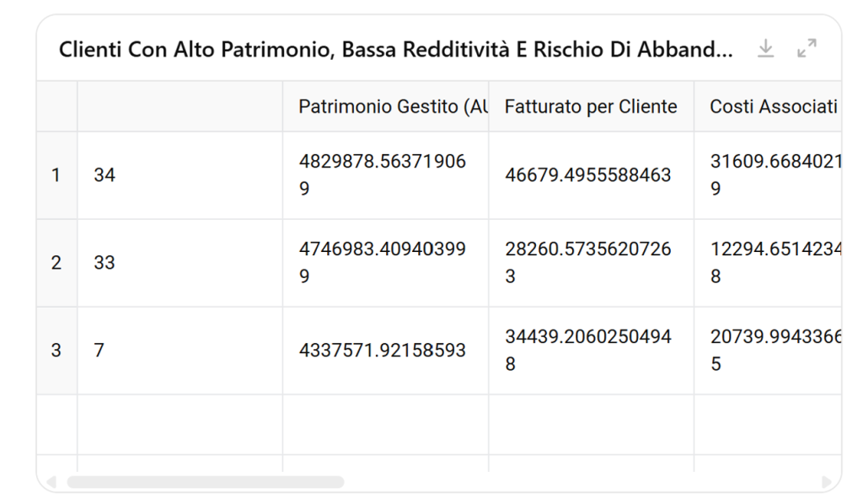
Task: Click the table title Clienti Con Alto Patrimonio
Action: 396,50
